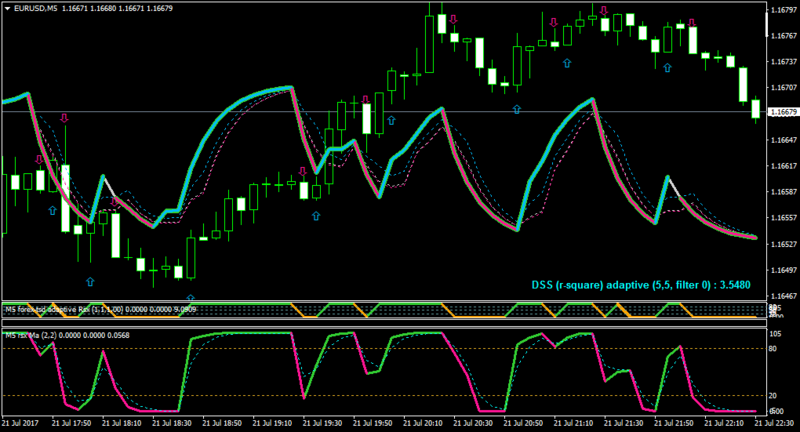Screen dimensions: 800x432
Task: Click the 21 Jul 22:10 time label
Action: pyautogui.click(x=725, y=423)
